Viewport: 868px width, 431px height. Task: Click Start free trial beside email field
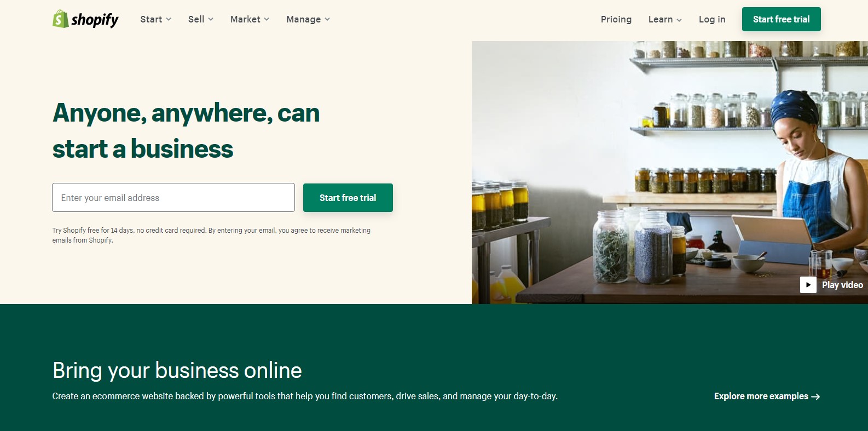pyautogui.click(x=348, y=198)
